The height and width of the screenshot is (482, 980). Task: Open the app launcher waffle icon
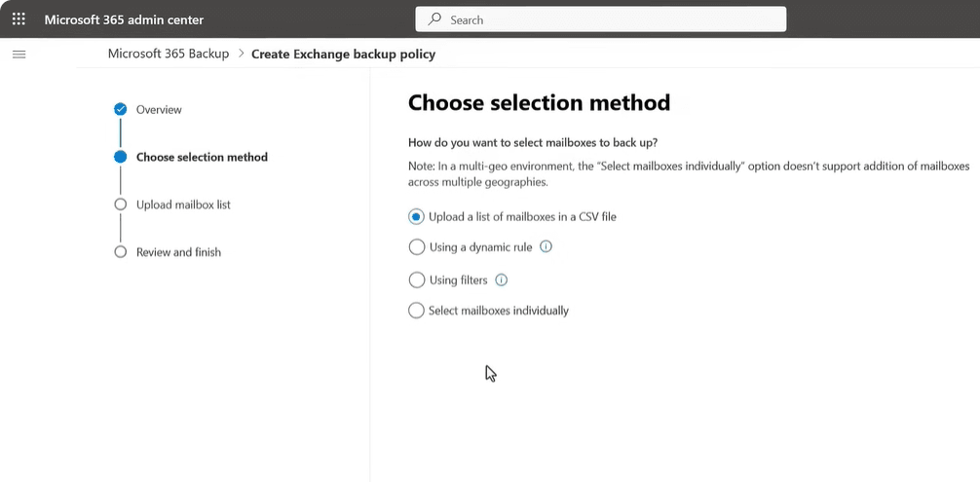(19, 19)
